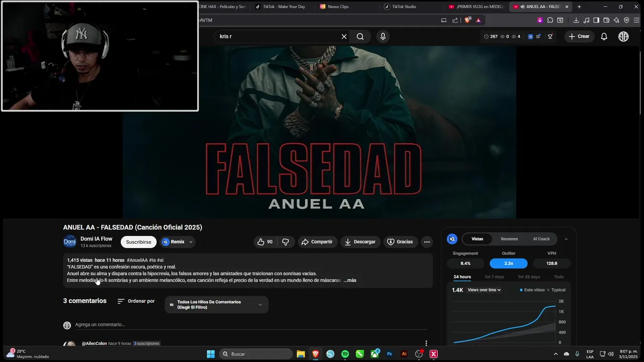Viewport: 644px width, 362px height.
Task: Open Brave Shields lion icon in the address bar
Action: click(468, 20)
